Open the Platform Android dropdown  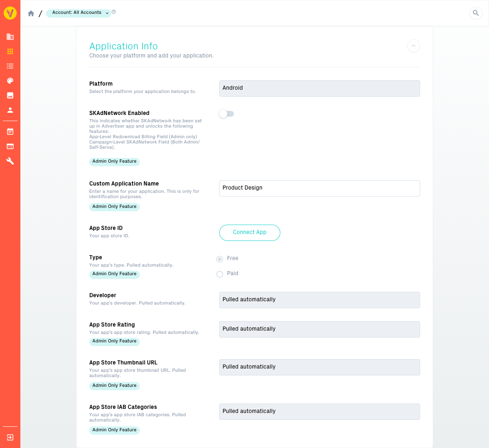click(319, 88)
